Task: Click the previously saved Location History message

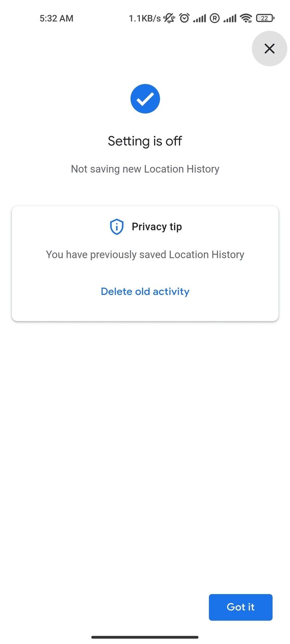Action: click(x=145, y=254)
